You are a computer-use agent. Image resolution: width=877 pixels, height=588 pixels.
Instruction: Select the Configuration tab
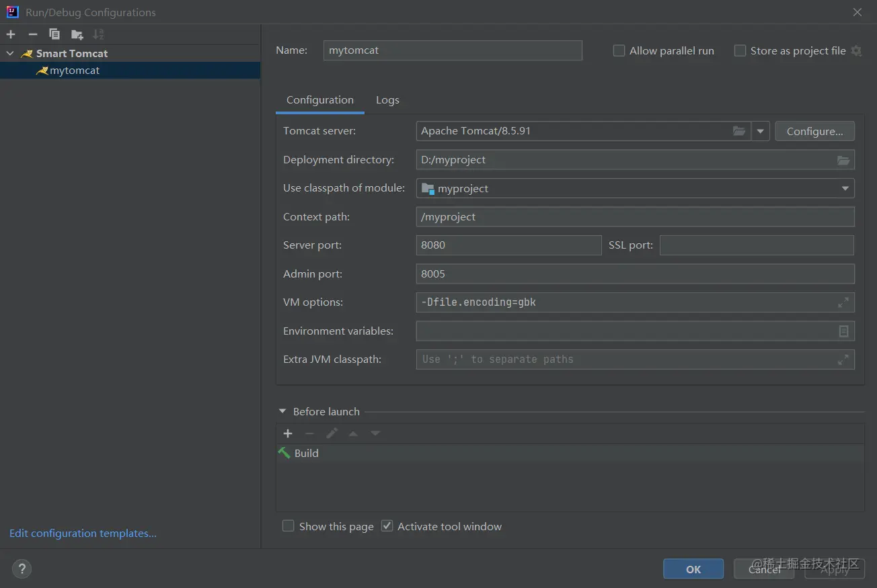319,100
